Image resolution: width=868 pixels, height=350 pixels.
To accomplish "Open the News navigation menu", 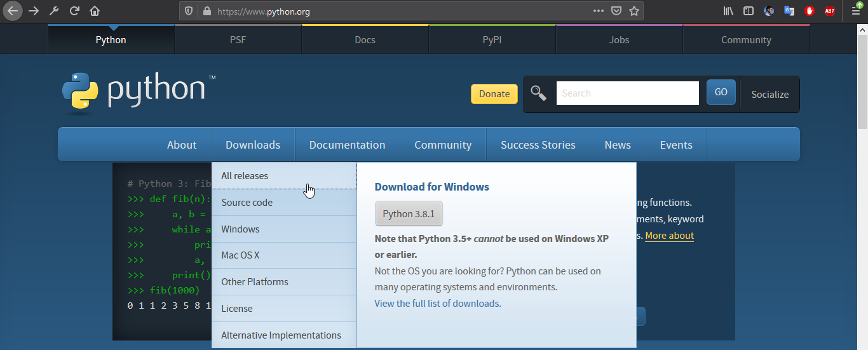I will pos(618,145).
